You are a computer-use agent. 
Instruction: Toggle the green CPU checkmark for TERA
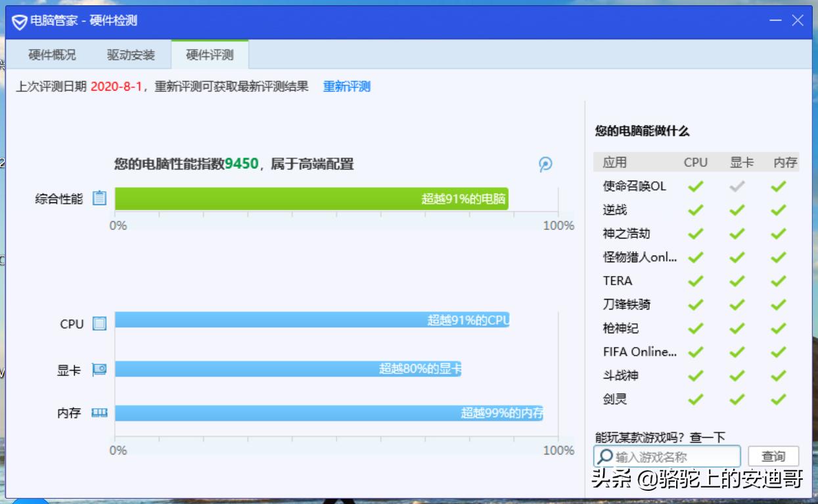[695, 281]
